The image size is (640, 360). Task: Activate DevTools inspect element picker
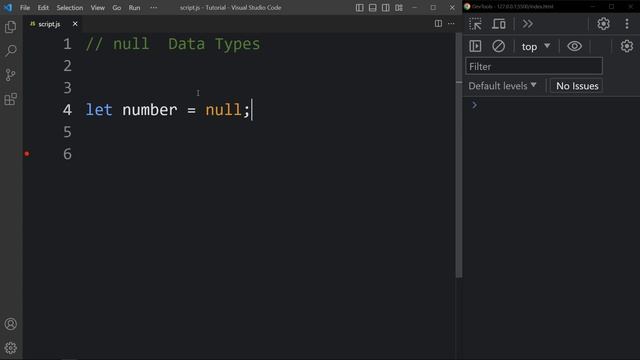pos(475,24)
